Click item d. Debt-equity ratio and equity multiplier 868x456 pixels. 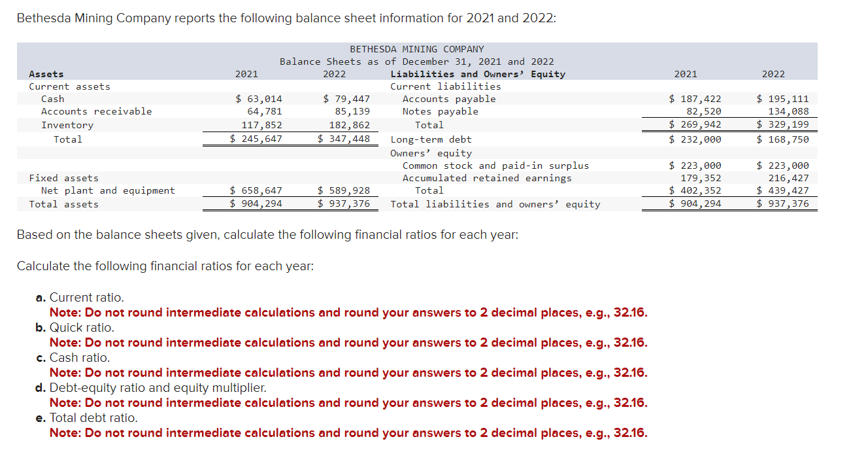pyautogui.click(x=151, y=388)
